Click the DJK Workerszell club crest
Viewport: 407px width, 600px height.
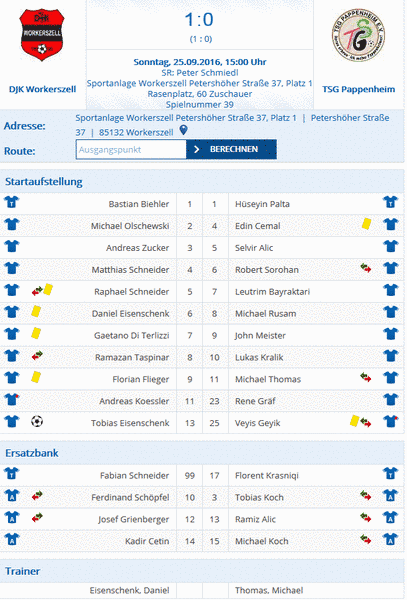tap(42, 35)
